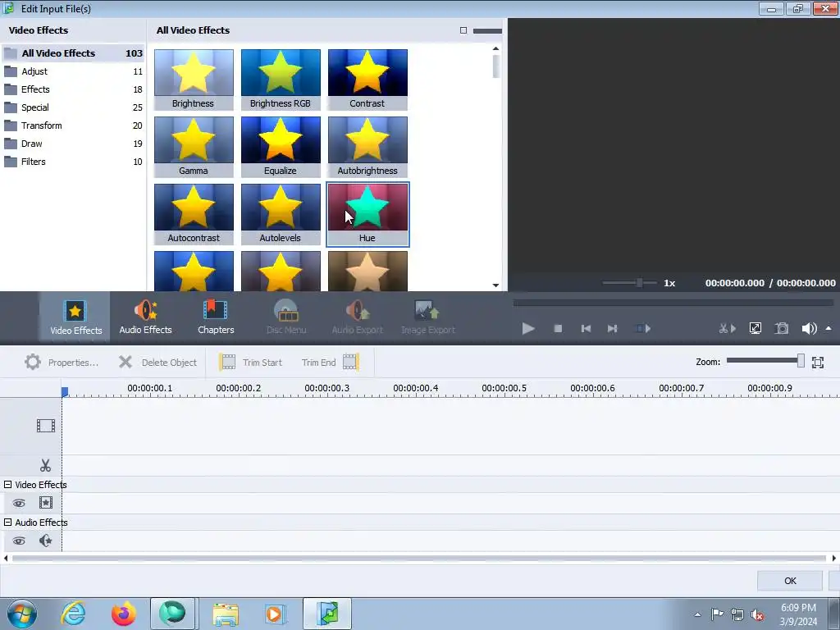
Task: Select the Hue effect thumbnail
Action: click(367, 214)
